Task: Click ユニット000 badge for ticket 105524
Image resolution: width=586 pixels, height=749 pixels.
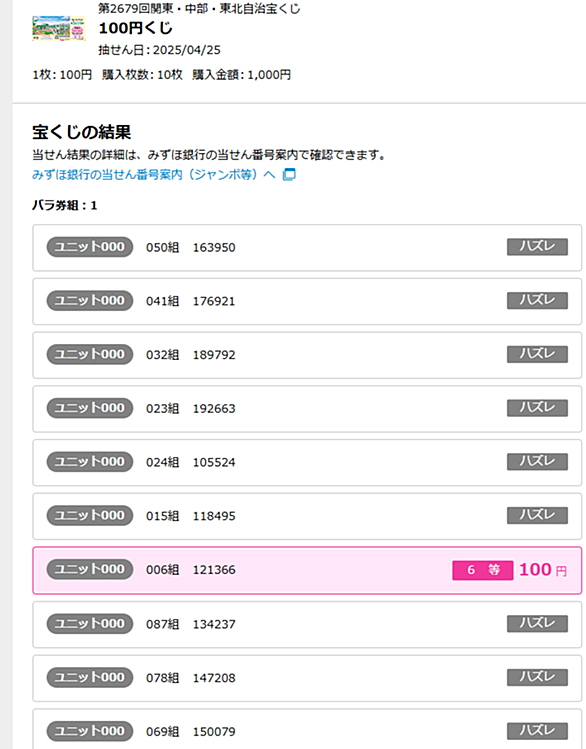Action: click(90, 462)
